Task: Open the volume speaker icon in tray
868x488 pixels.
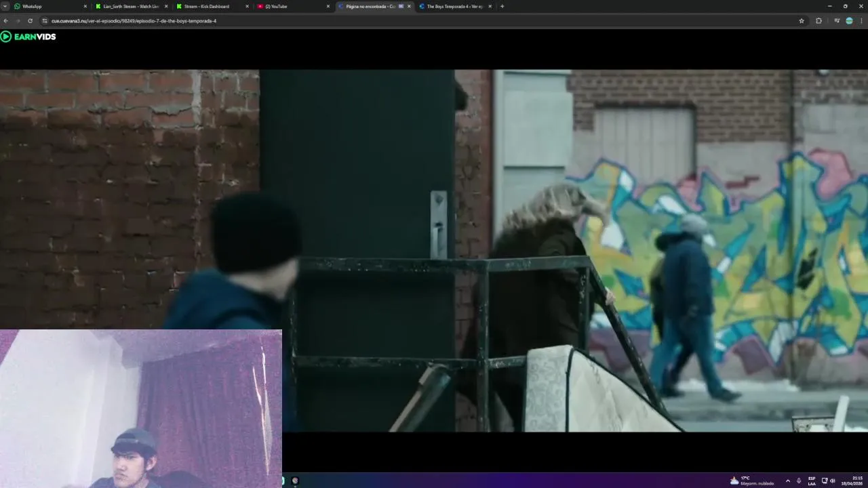Action: [832, 481]
